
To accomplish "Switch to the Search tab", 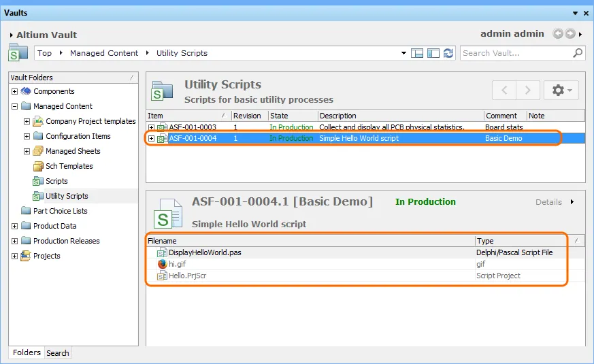I will click(x=58, y=353).
